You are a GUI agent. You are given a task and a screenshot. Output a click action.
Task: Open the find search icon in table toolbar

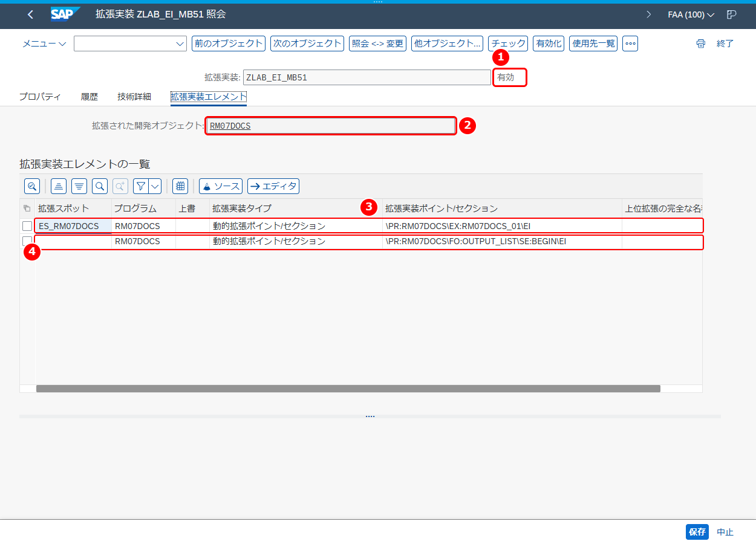pos(100,186)
